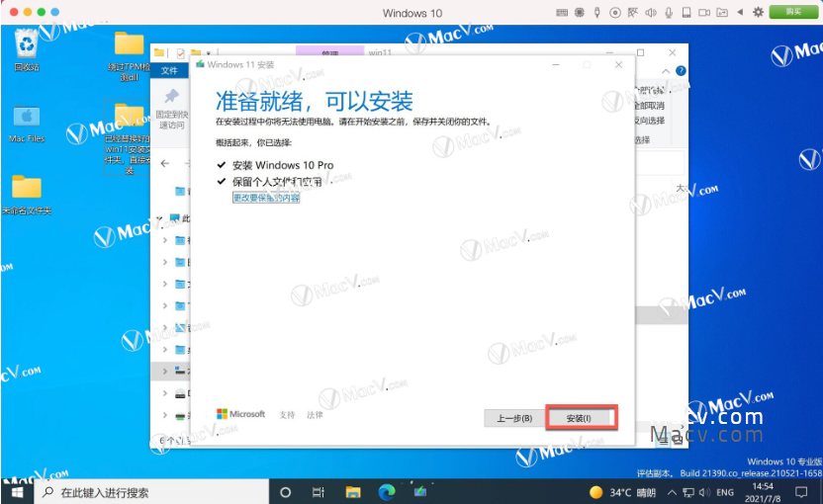Collapse the 此电脑 tree node arrow

(x=159, y=218)
